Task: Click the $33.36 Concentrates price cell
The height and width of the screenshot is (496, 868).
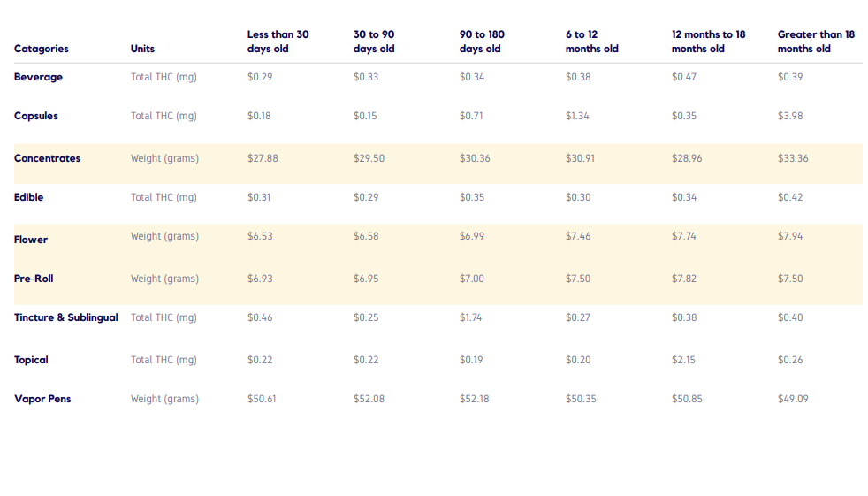Action: tap(793, 158)
